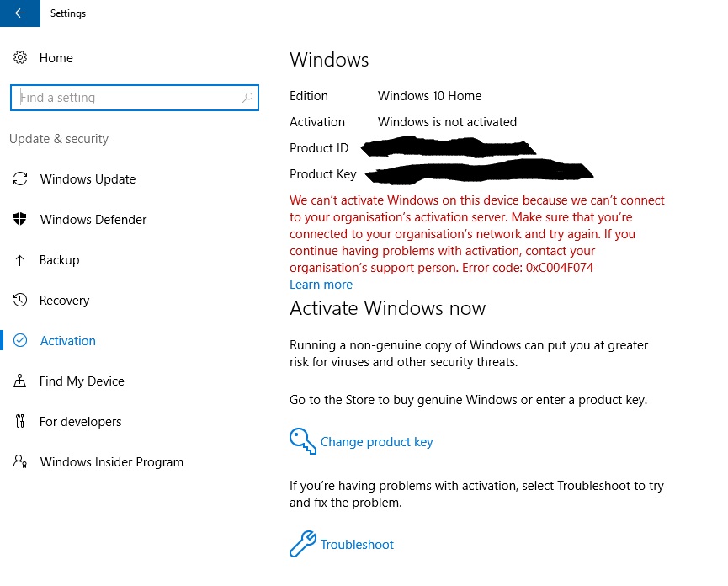Click the Backup upload arrow icon
Screen dimensions: 728x586
click(x=19, y=259)
